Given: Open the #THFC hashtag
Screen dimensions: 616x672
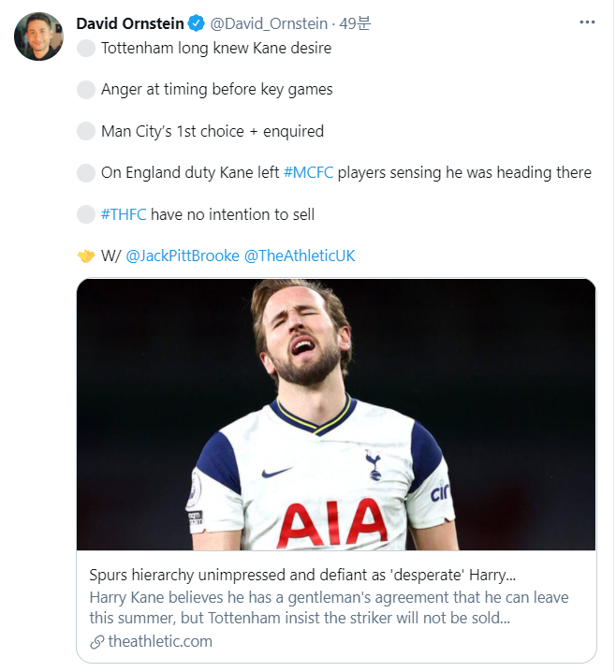Looking at the screenshot, I should click(124, 214).
